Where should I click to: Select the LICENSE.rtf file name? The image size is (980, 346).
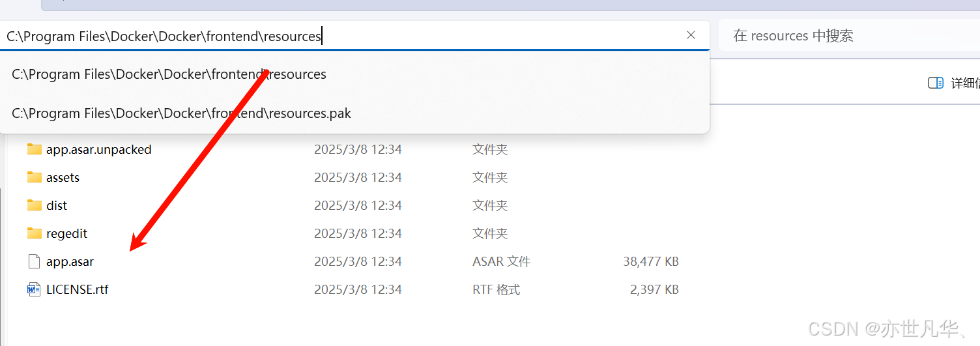click(x=77, y=289)
